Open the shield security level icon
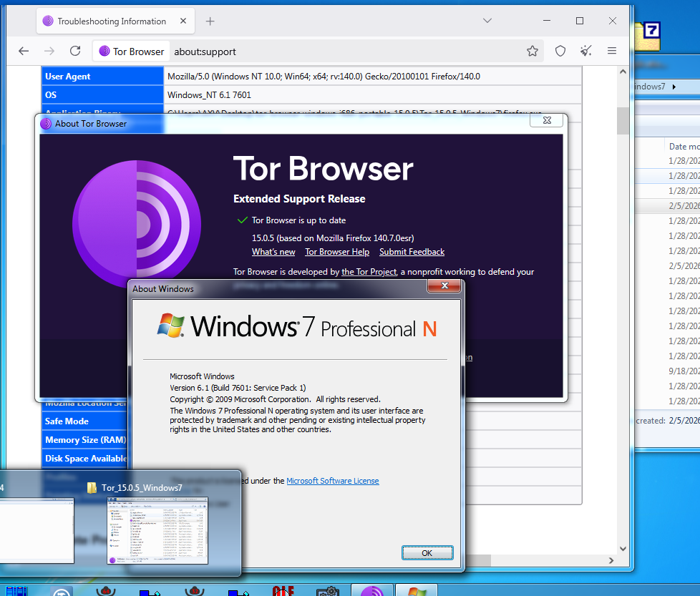The image size is (700, 596). (560, 51)
